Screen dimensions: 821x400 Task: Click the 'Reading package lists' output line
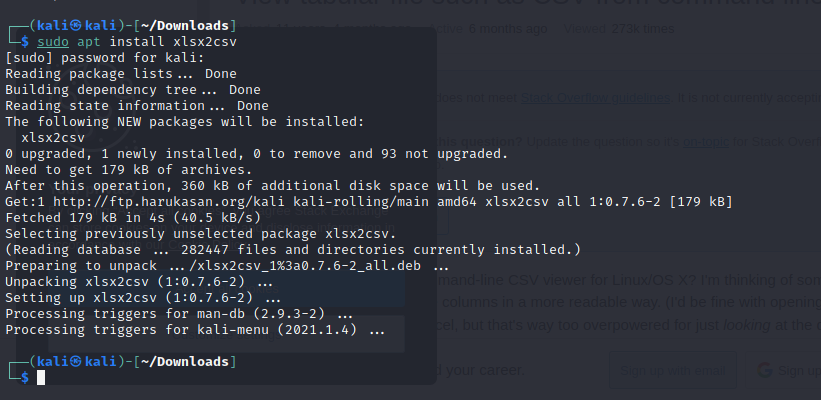pyautogui.click(x=120, y=74)
